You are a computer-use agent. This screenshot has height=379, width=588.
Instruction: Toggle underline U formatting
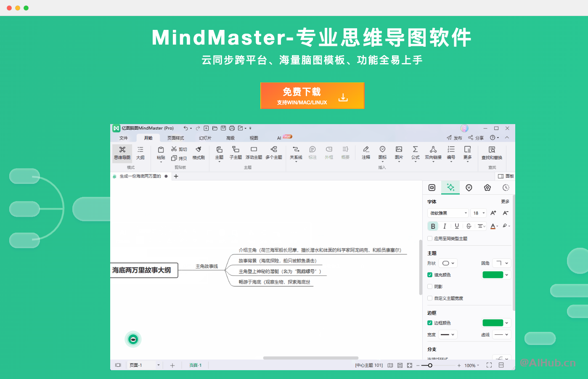point(457,226)
